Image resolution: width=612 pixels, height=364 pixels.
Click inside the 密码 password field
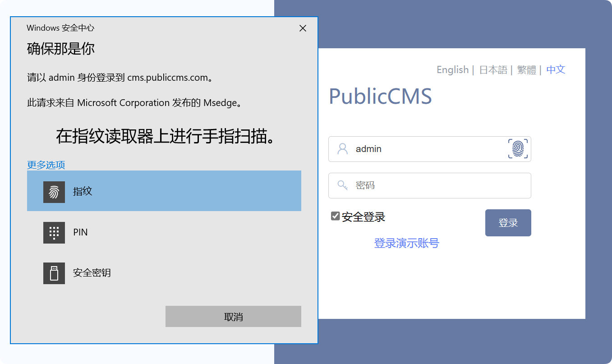tap(428, 185)
